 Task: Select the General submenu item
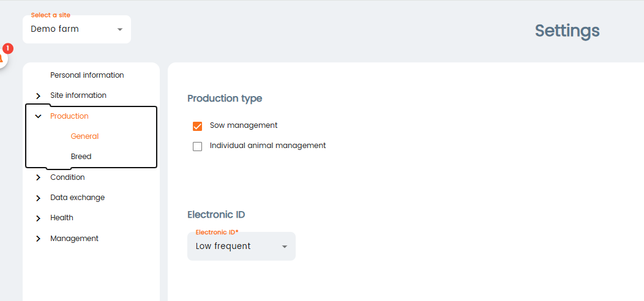click(x=84, y=136)
